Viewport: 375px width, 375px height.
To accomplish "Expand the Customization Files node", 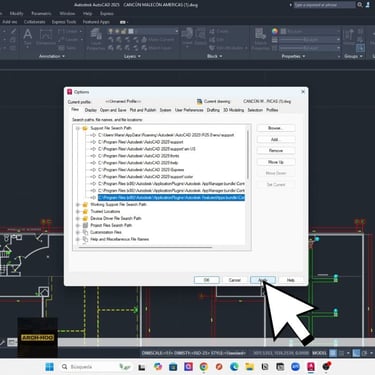I will point(78,232).
